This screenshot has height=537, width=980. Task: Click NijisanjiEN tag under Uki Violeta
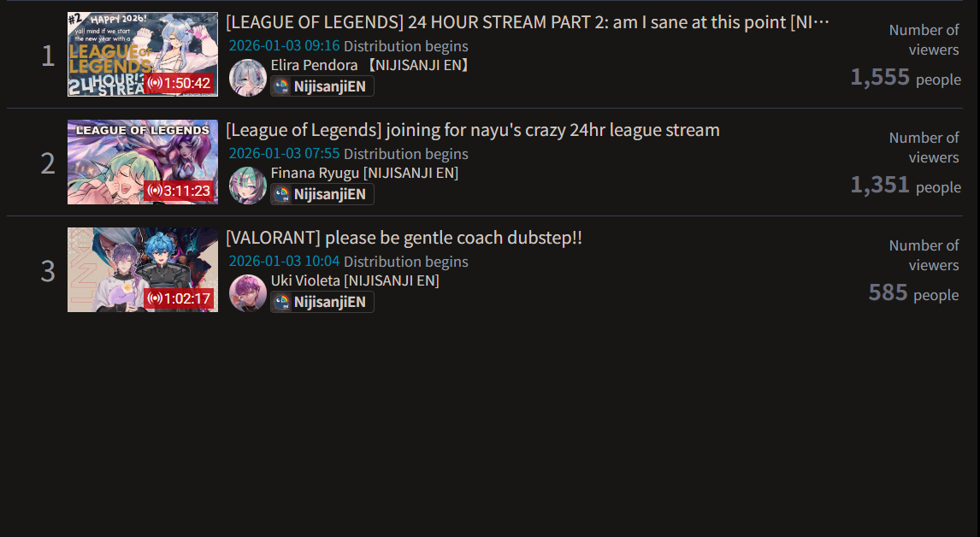pyautogui.click(x=322, y=301)
